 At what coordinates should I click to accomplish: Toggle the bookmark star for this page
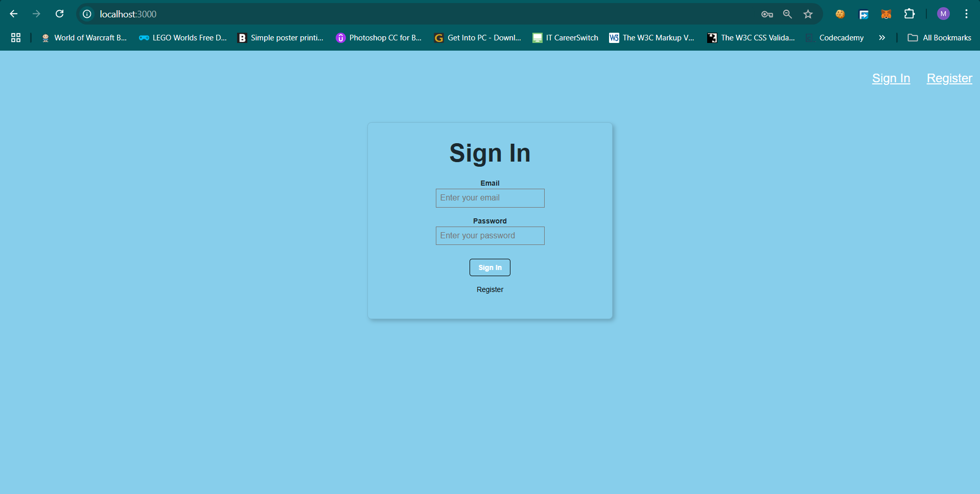coord(808,14)
